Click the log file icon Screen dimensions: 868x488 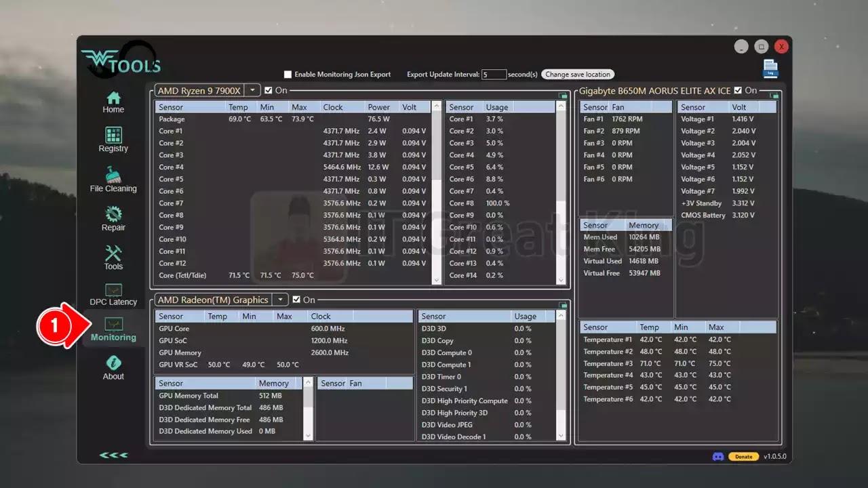pyautogui.click(x=770, y=68)
